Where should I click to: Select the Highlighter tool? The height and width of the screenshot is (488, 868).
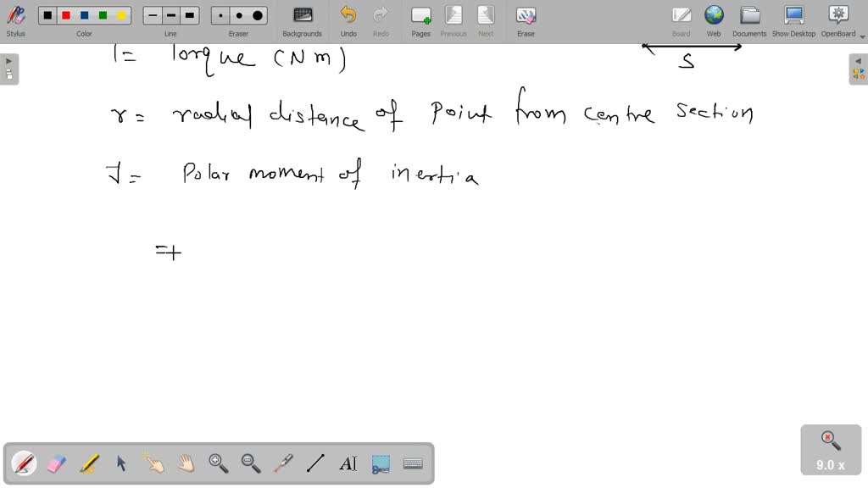pos(88,463)
